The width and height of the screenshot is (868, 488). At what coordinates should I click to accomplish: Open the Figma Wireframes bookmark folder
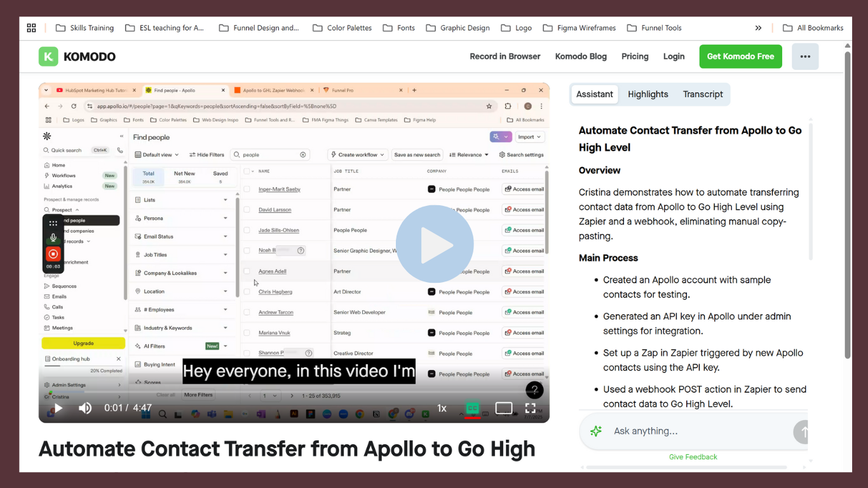579,28
